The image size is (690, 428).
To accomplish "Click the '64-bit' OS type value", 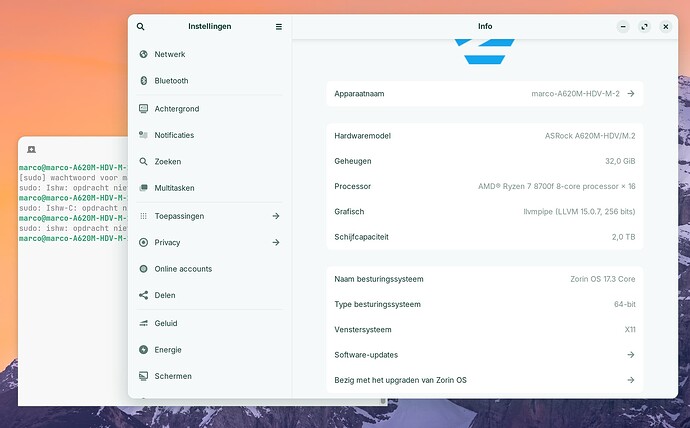I will [x=625, y=304].
